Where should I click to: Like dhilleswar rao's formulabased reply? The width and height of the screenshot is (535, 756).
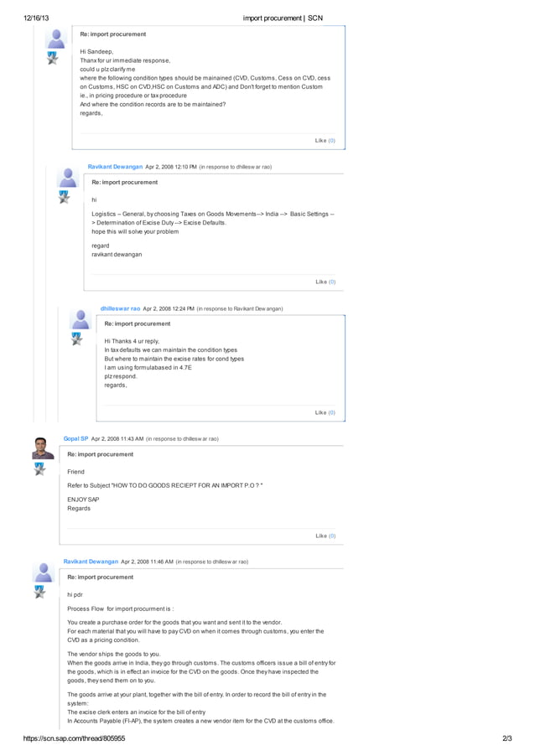[325, 412]
